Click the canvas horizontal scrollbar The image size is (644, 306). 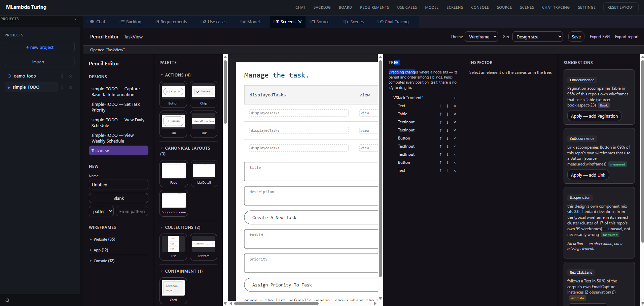click(276, 303)
